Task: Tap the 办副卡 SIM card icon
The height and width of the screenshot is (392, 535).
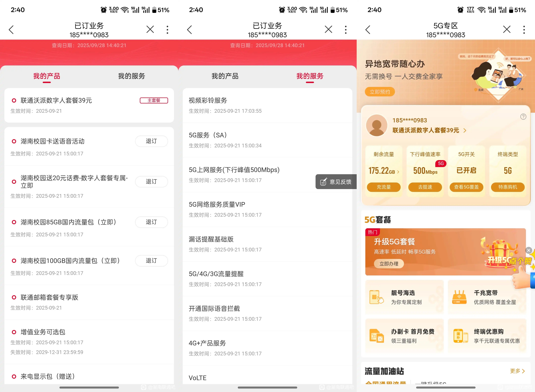Action: click(376, 336)
